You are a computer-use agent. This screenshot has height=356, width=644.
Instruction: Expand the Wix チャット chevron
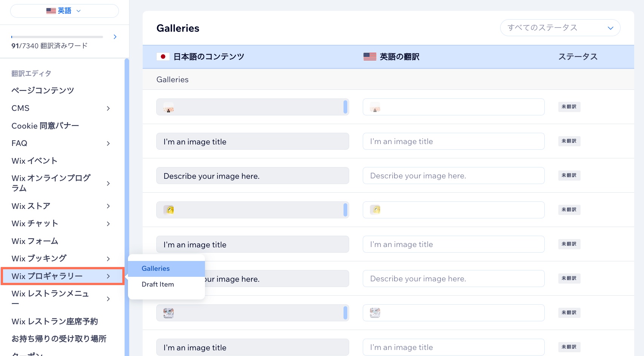[x=108, y=224]
